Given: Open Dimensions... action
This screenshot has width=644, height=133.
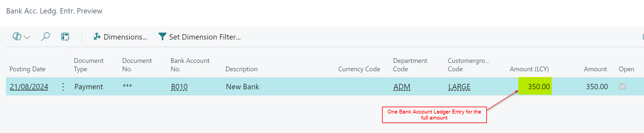Looking at the screenshot, I should 125,37.
